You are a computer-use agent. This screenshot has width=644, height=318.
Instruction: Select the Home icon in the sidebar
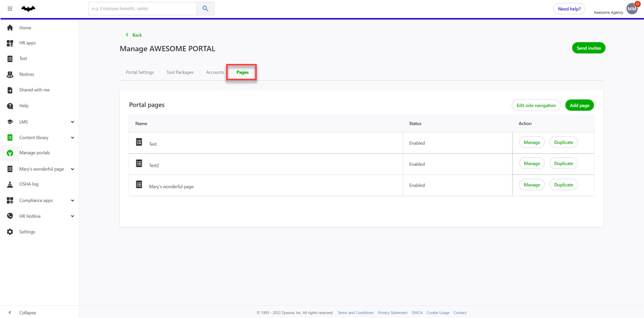coord(9,27)
